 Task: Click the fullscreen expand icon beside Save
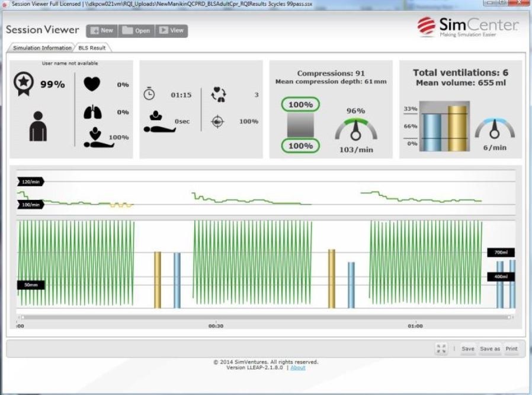(441, 349)
